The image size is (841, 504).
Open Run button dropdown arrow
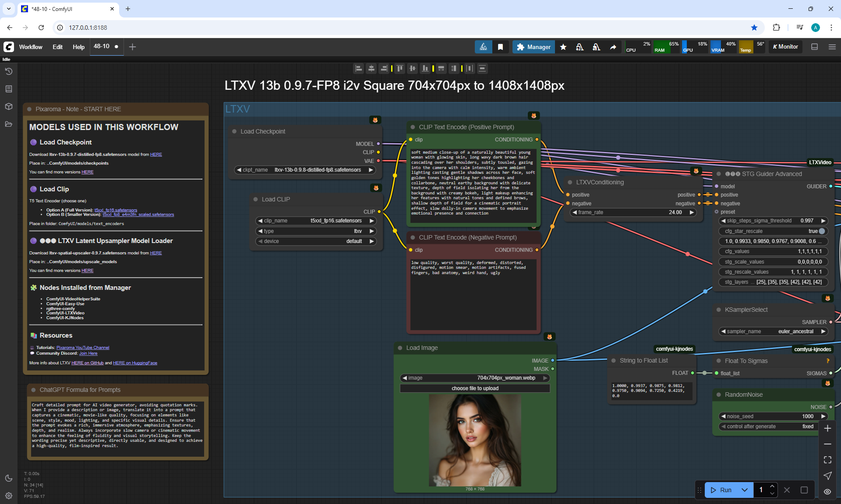744,490
